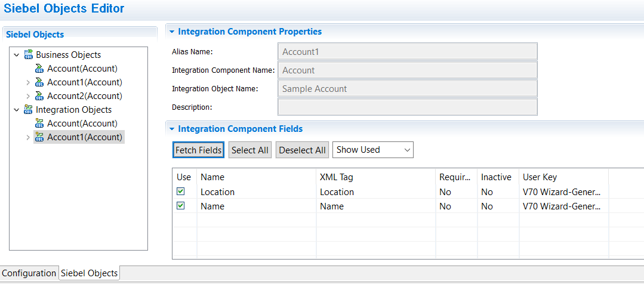Image resolution: width=644 pixels, height=284 pixels.
Task: Click the Location XML Tag cell
Action: coord(376,192)
